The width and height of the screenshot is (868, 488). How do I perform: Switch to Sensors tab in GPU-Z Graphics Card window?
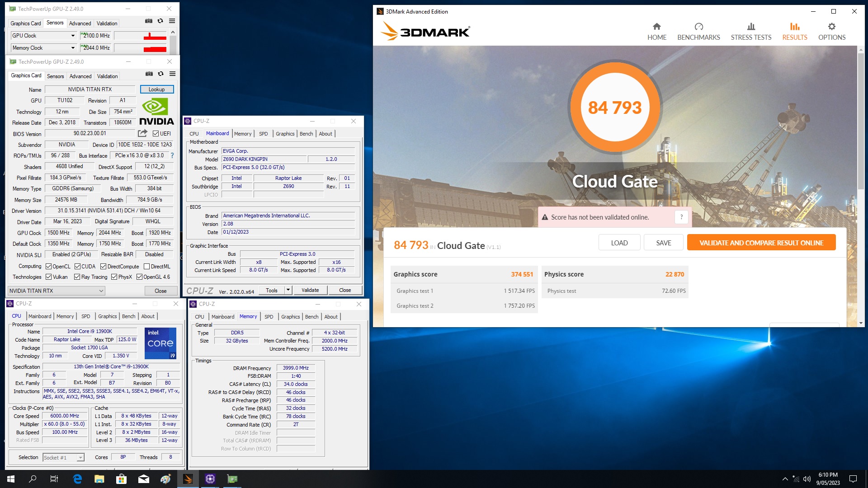click(55, 76)
